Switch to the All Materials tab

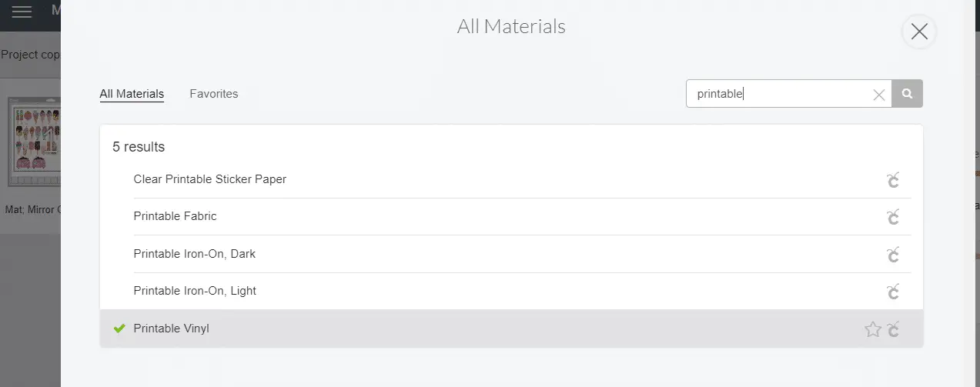132,94
